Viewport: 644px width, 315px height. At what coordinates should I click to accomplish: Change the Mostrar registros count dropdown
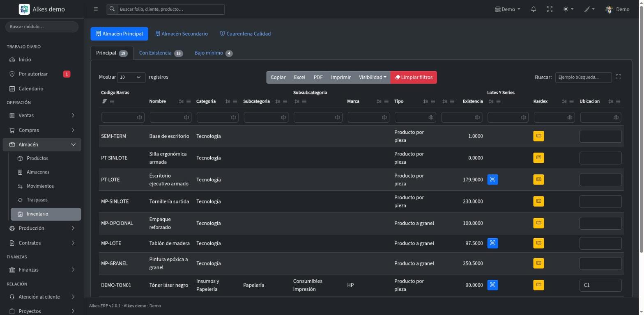click(131, 77)
